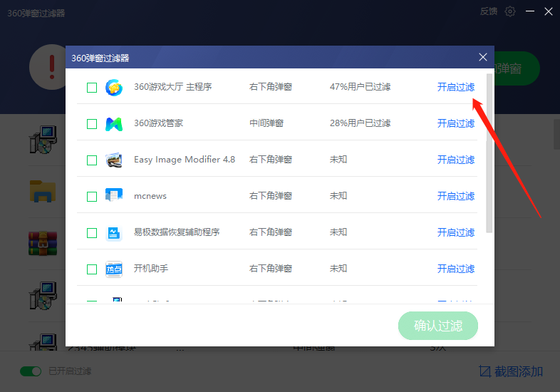Click the 360游戏大厅 app icon
The image size is (560, 392).
coord(114,87)
